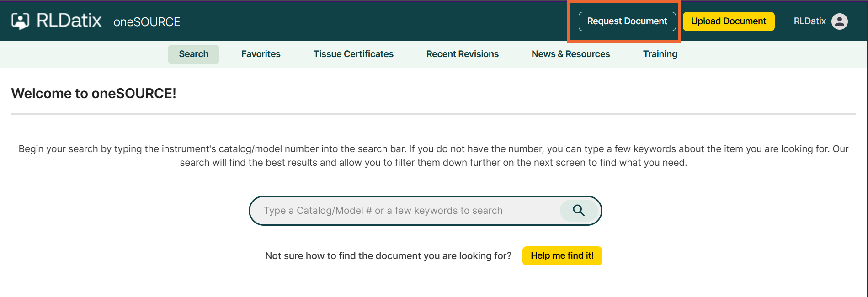Screen dimensions: 868x297
Task: Click the RLDatix account name text
Action: [x=809, y=21]
